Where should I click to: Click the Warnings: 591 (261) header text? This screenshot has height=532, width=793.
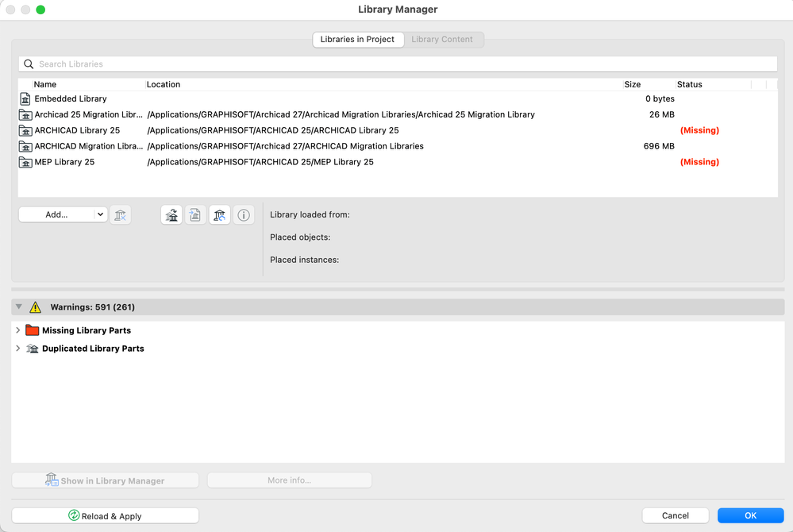pos(93,307)
